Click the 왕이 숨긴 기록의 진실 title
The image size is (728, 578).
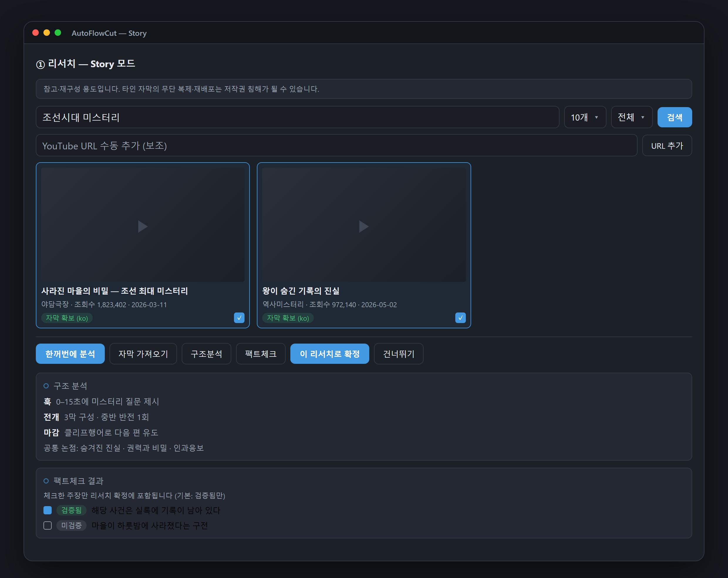(x=301, y=290)
